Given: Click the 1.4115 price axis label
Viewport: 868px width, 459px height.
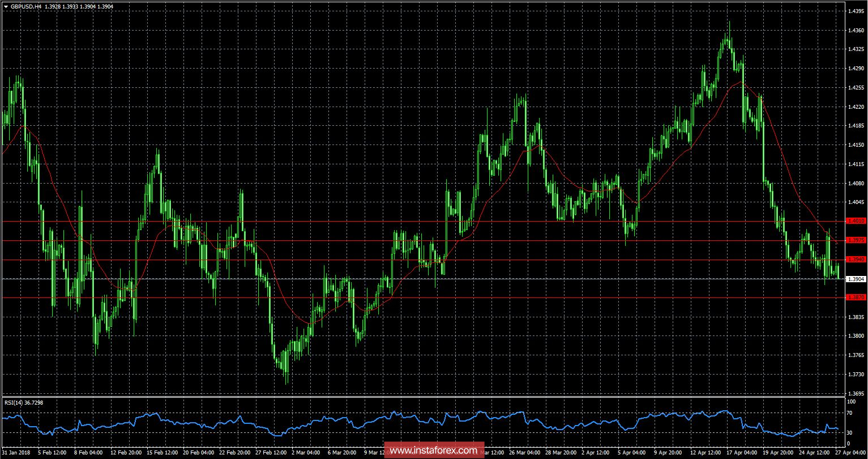Looking at the screenshot, I should 856,164.
